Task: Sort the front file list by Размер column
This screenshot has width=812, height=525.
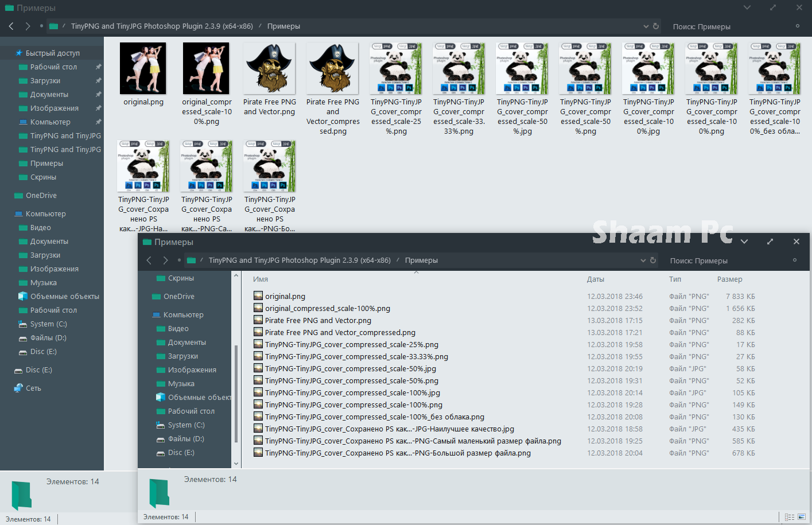Action: (730, 279)
